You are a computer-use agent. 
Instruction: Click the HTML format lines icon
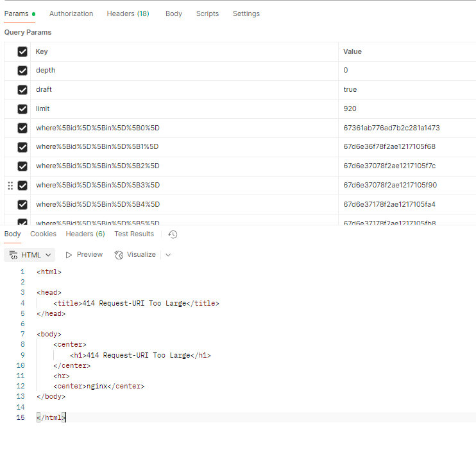pos(13,255)
